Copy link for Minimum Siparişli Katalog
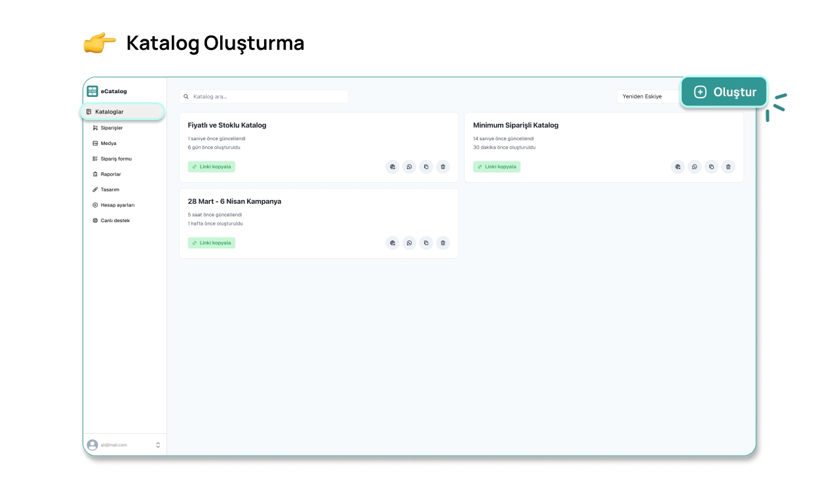Viewport: 839px width, 504px height. click(x=497, y=167)
